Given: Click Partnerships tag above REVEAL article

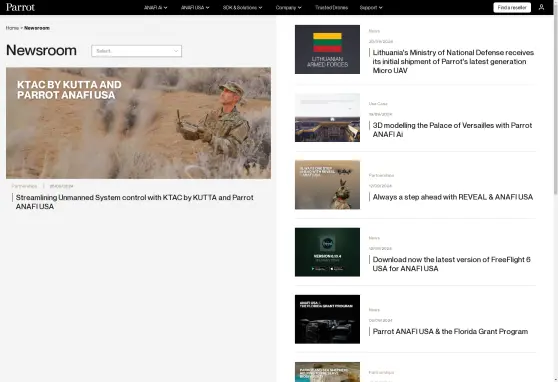Looking at the screenshot, I should 381,175.
